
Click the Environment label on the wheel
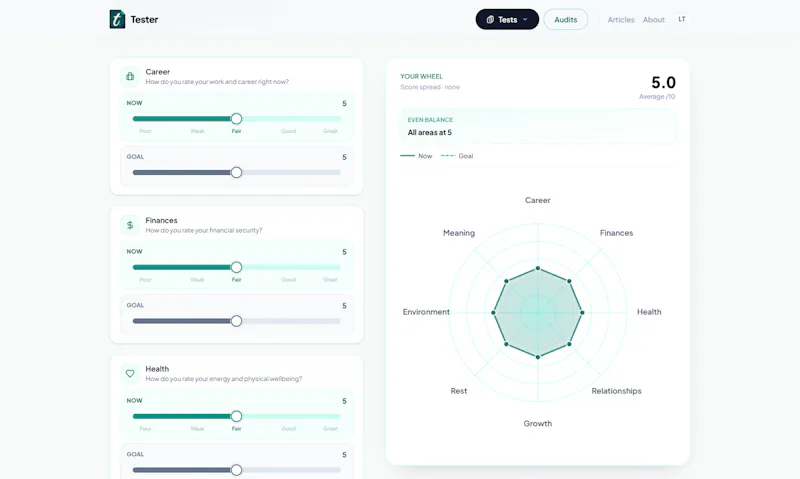pyautogui.click(x=426, y=312)
